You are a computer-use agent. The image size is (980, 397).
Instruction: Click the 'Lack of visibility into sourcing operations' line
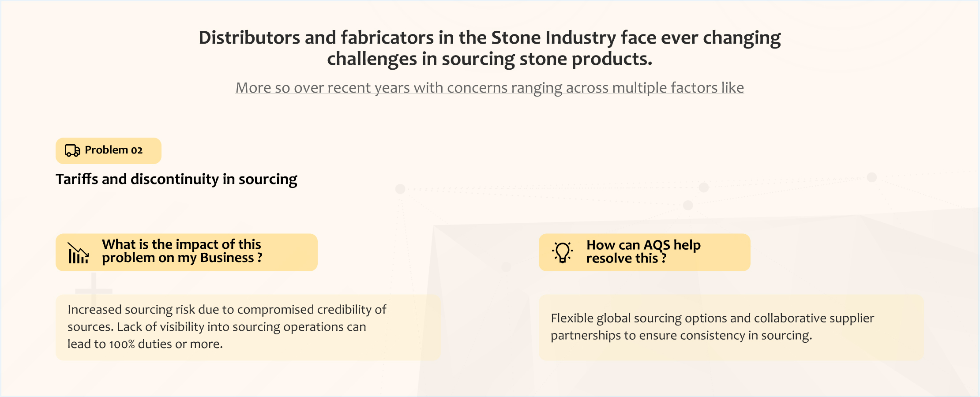click(217, 327)
